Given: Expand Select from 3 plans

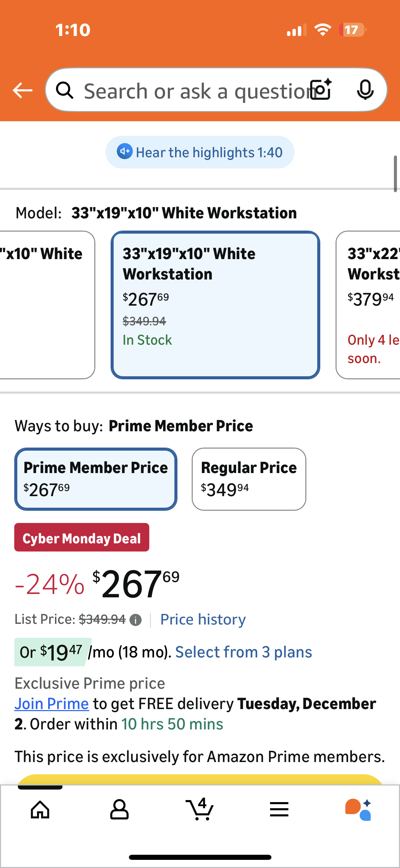Looking at the screenshot, I should click(243, 652).
